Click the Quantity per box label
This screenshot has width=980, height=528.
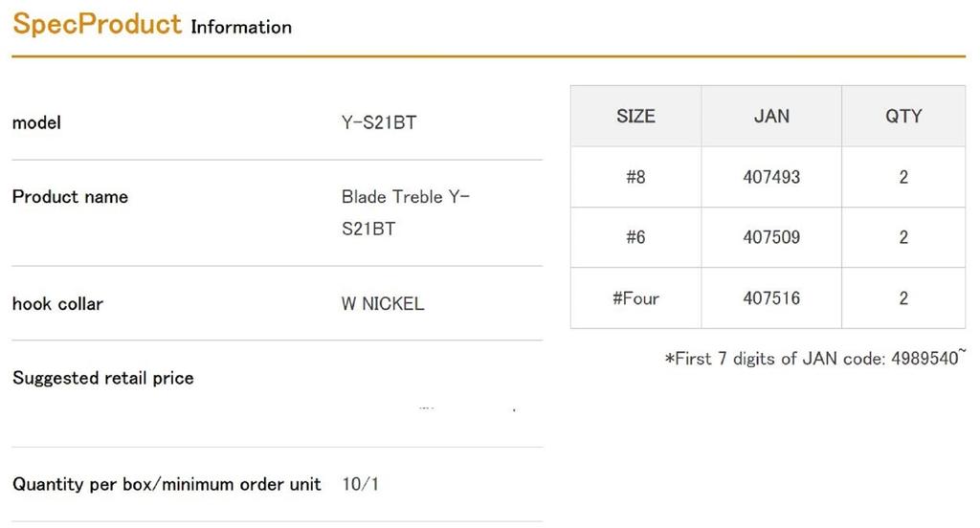(167, 485)
